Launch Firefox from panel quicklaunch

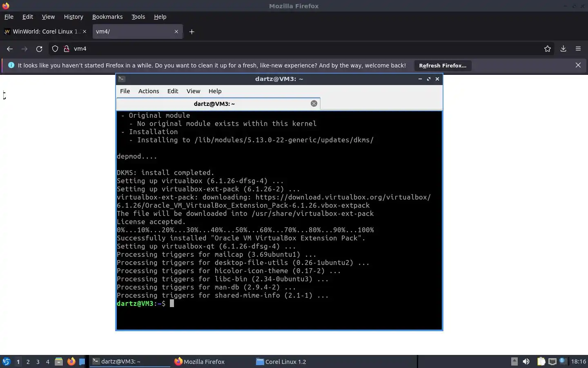[x=71, y=361]
